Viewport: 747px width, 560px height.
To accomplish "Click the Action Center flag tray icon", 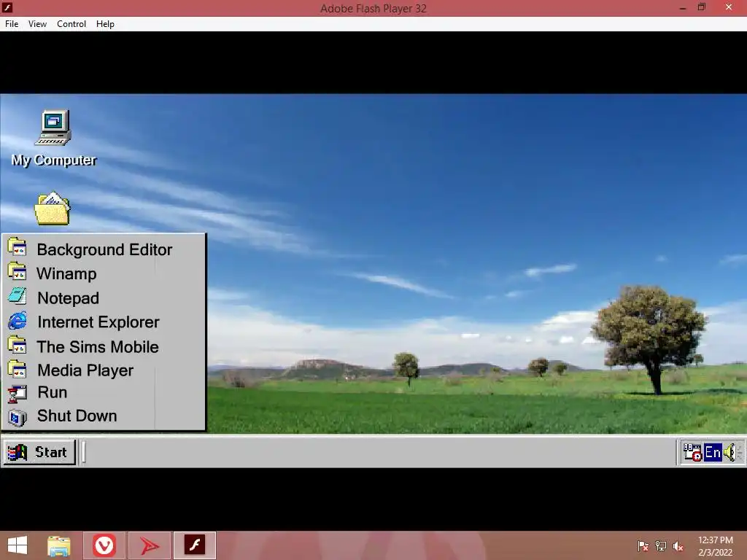I will point(643,546).
